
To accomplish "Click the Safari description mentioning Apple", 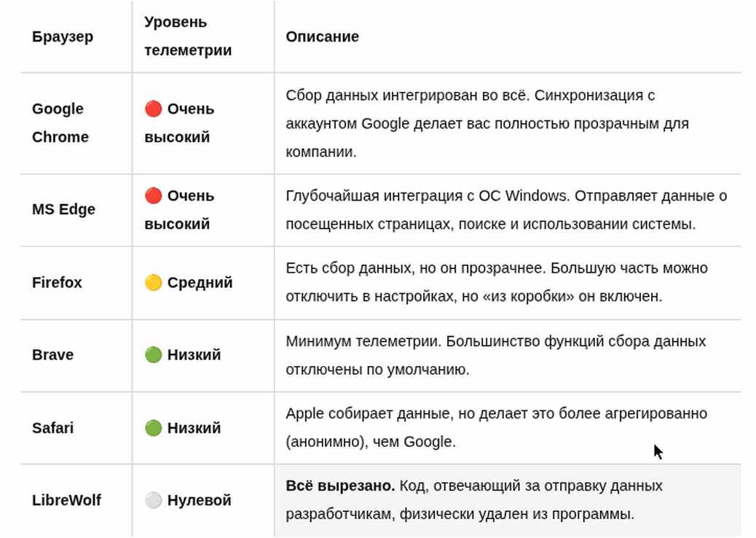I will [497, 428].
